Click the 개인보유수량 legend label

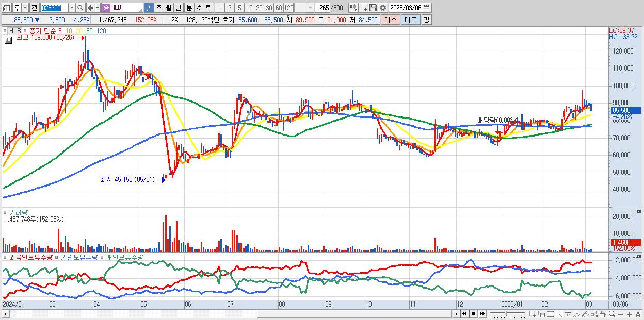[x=125, y=257]
